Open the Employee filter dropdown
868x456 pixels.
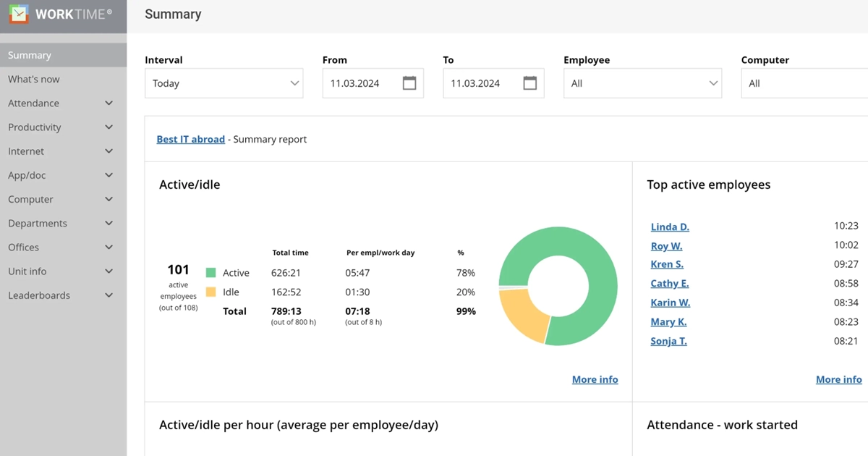pyautogui.click(x=642, y=83)
